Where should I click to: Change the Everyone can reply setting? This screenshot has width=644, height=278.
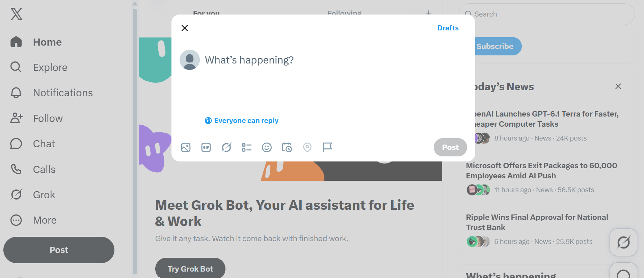tap(242, 121)
